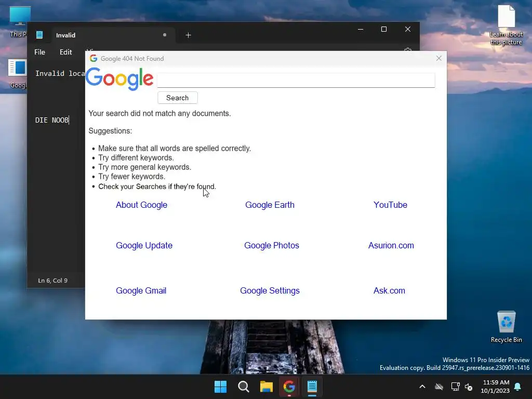The width and height of the screenshot is (532, 399).
Task: Click 'Try different keywords.' suggestion
Action: [x=136, y=158]
